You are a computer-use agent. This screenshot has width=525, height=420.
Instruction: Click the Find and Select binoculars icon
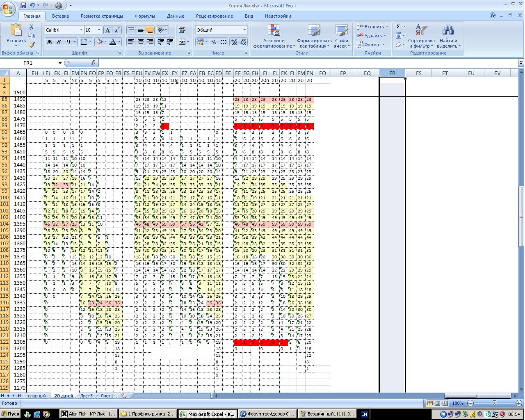tap(448, 36)
